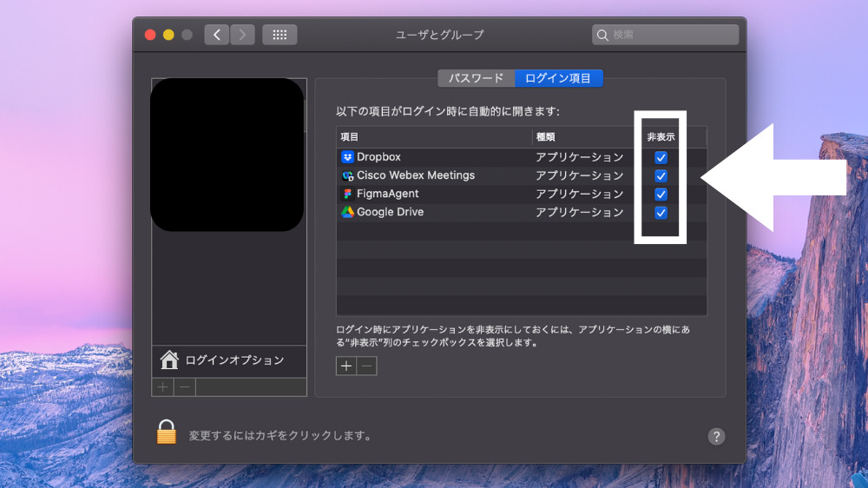868x488 pixels.
Task: Click the house icon beside ログインオプション
Action: 169,359
